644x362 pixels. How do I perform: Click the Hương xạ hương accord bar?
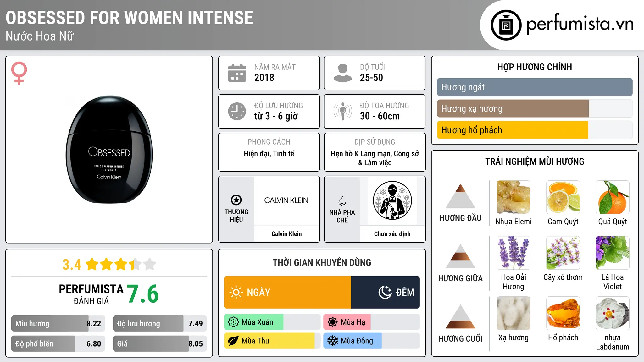coord(535,108)
